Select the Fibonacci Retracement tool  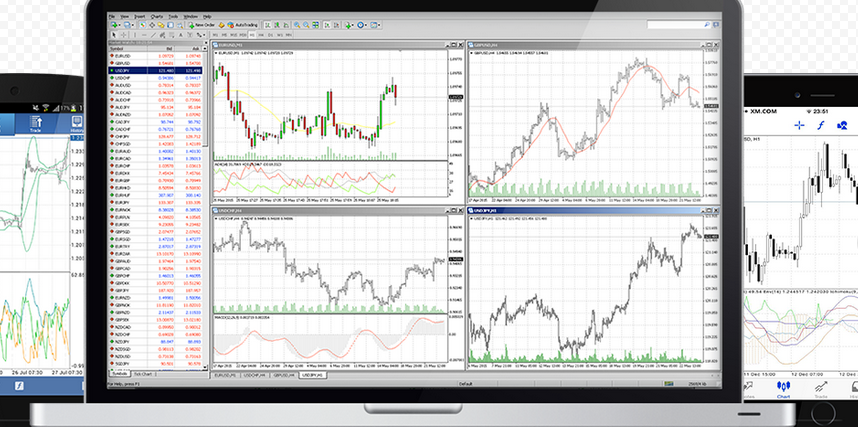click(171, 34)
